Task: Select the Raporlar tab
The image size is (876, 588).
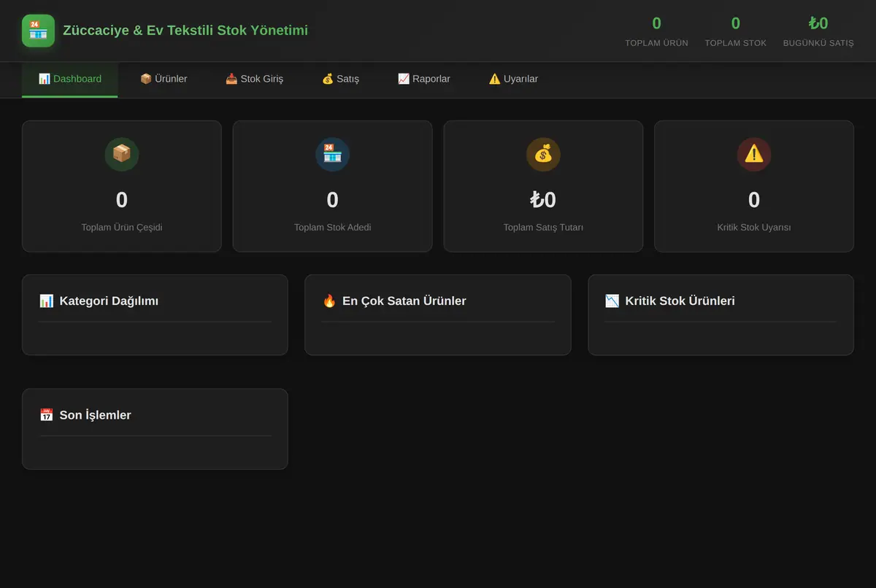Action: point(424,79)
